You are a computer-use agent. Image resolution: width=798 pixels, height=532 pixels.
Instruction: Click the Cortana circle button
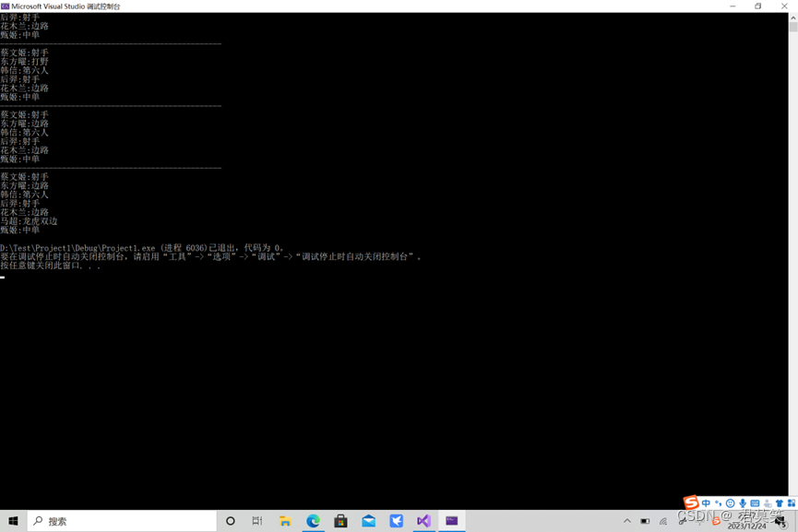click(230, 521)
